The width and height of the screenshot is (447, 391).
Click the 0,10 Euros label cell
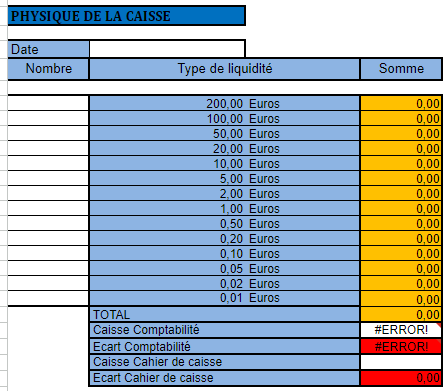point(225,253)
